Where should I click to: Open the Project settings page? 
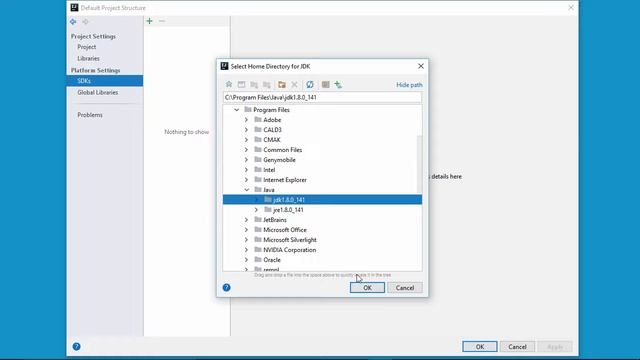pos(87,47)
